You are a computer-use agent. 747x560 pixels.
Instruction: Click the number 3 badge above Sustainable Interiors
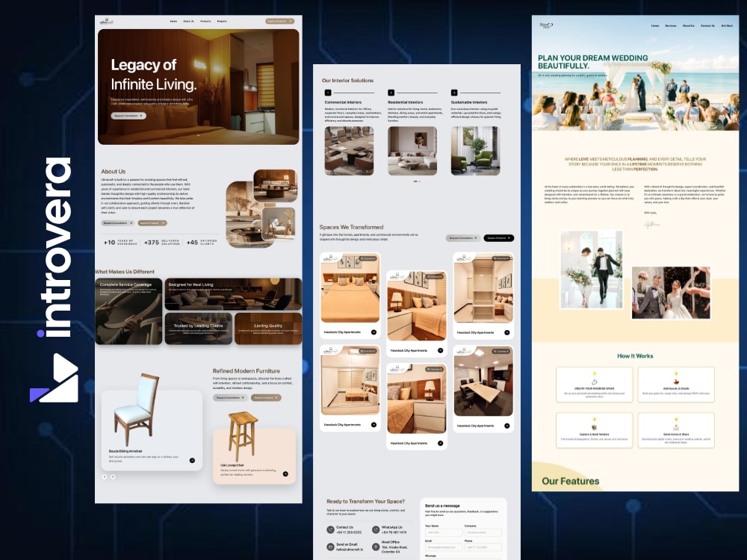(454, 93)
